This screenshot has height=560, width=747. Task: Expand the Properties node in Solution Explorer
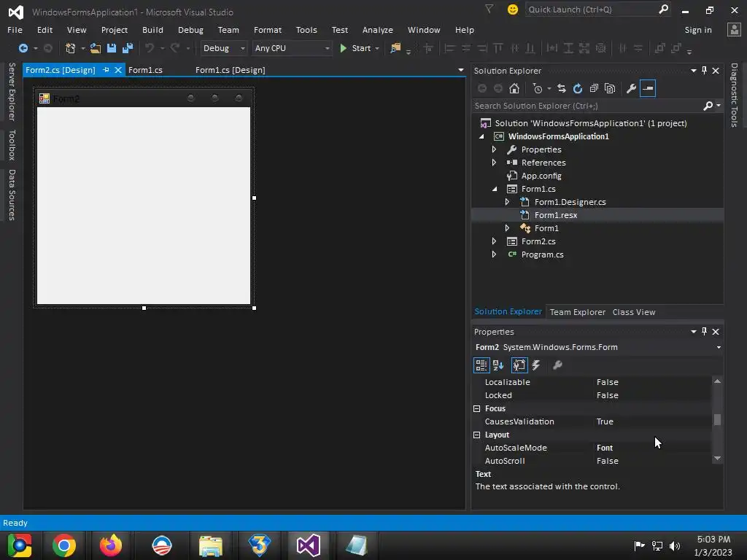tap(494, 149)
